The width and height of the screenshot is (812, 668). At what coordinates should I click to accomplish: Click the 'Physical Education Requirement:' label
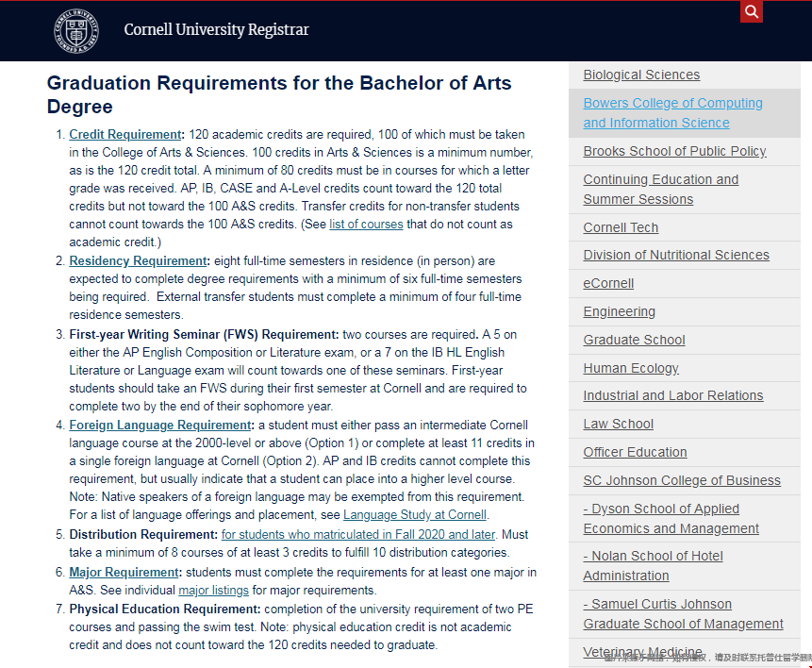point(165,609)
